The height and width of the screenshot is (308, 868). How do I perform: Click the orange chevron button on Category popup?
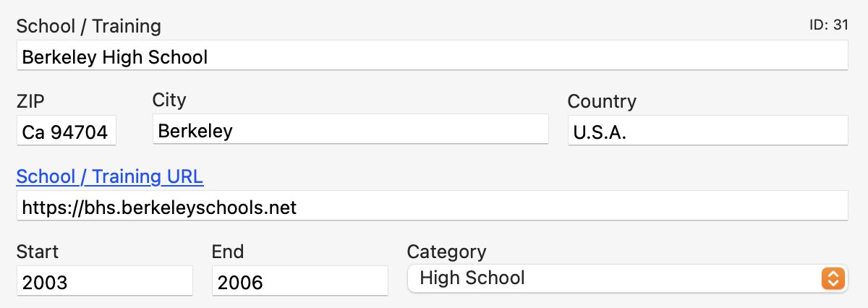point(833,278)
